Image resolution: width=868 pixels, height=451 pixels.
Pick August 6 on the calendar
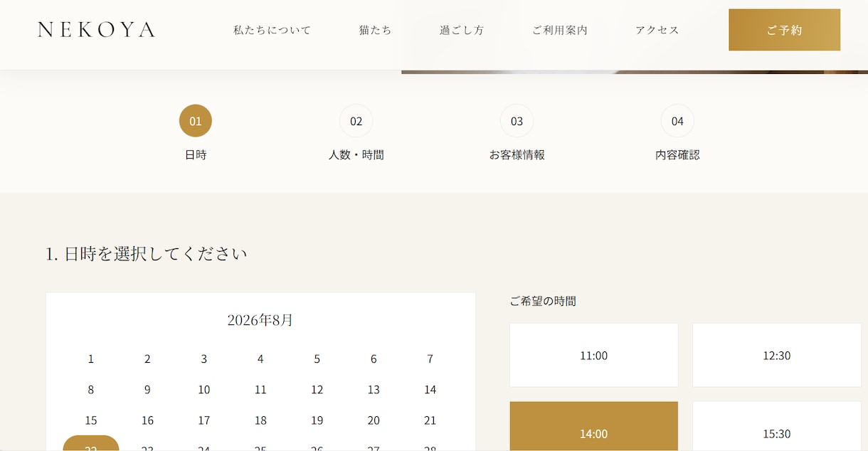(374, 359)
